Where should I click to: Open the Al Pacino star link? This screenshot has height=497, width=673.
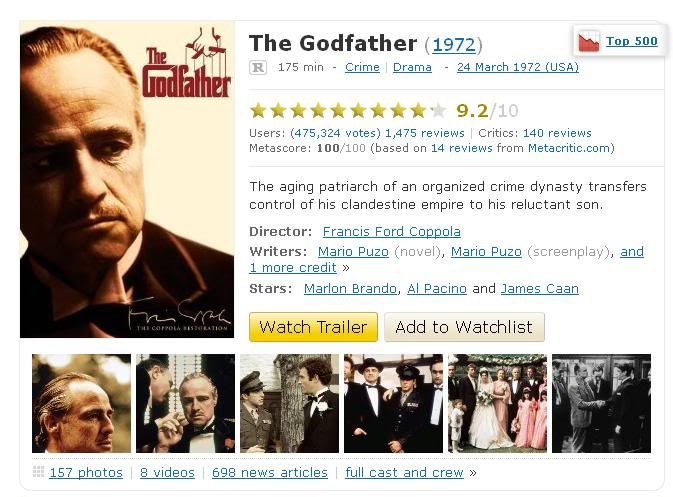click(437, 288)
